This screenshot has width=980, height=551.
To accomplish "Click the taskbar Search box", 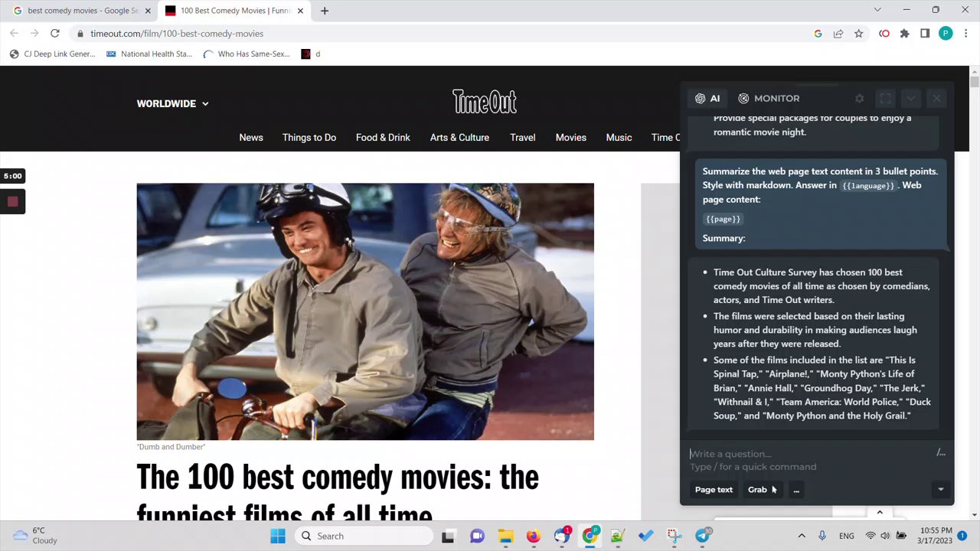I will click(364, 536).
